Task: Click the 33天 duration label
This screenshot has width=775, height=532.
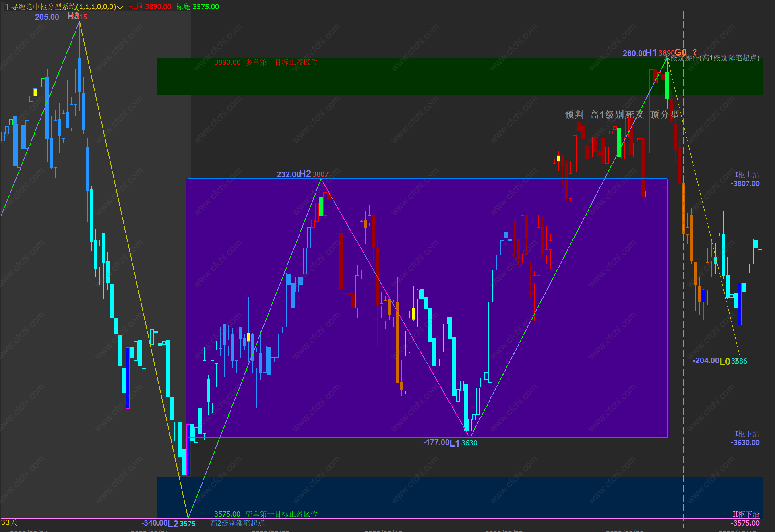Action: (x=9, y=522)
